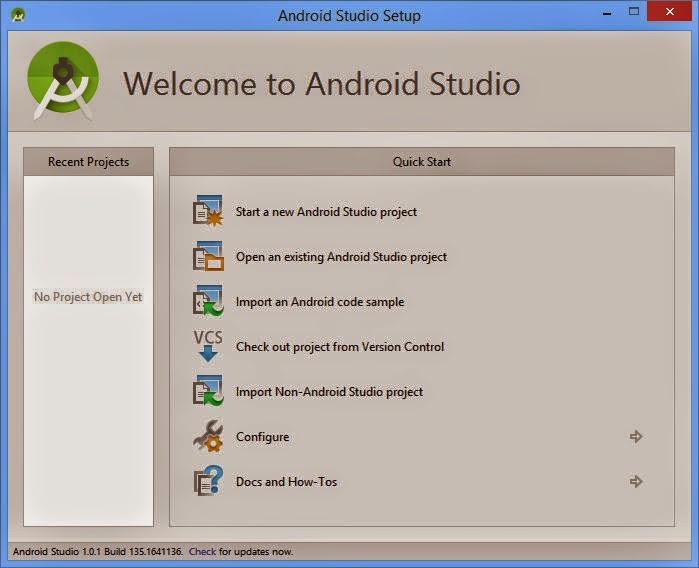The height and width of the screenshot is (568, 699).
Task: Click the large Android Studio compass logo
Action: click(x=63, y=81)
